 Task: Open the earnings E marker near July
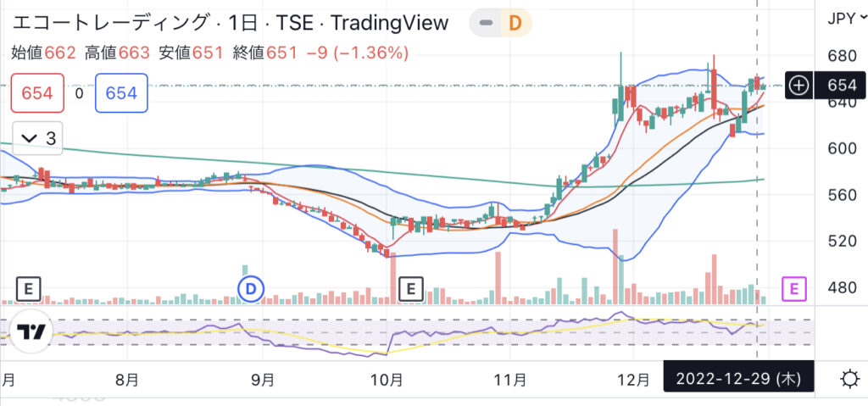(28, 288)
